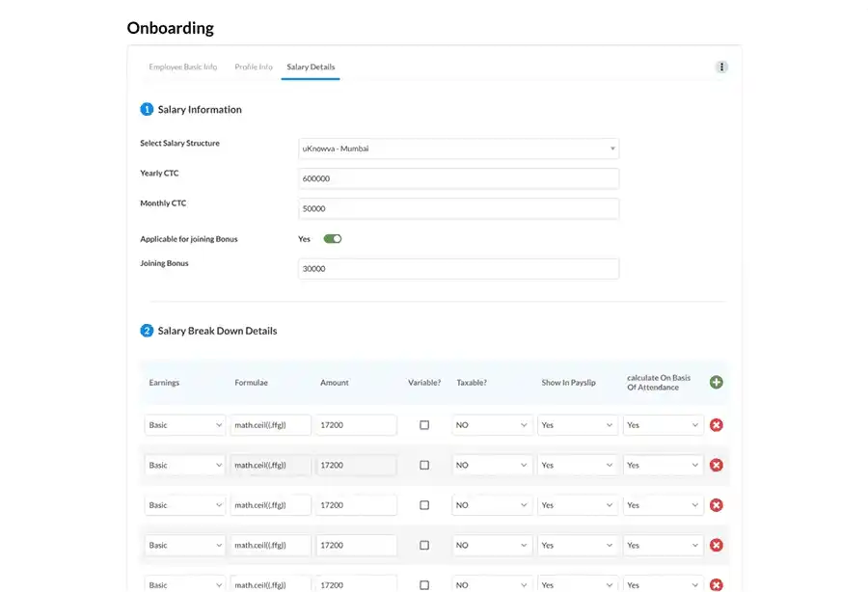The width and height of the screenshot is (868, 592).
Task: Switch to the Employee Basic Info tab
Action: point(182,67)
